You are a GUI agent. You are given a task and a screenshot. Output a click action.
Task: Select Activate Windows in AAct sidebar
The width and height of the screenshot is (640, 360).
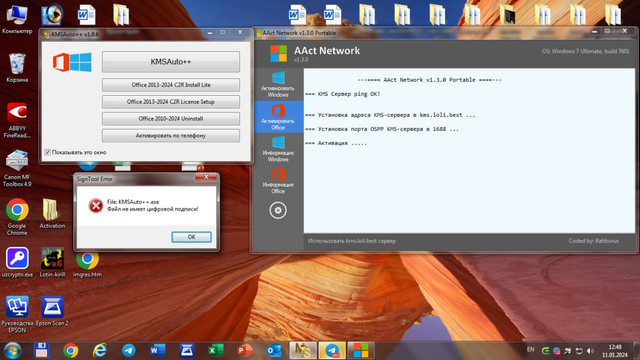tap(278, 84)
